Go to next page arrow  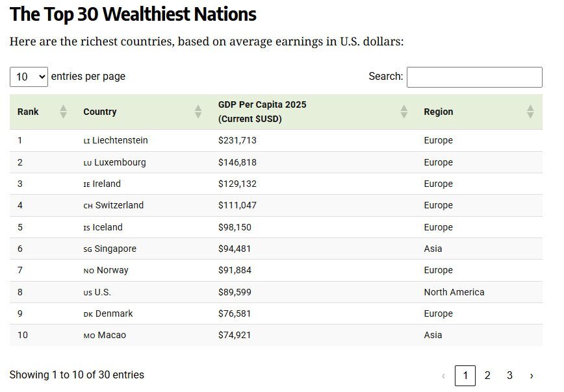[532, 376]
